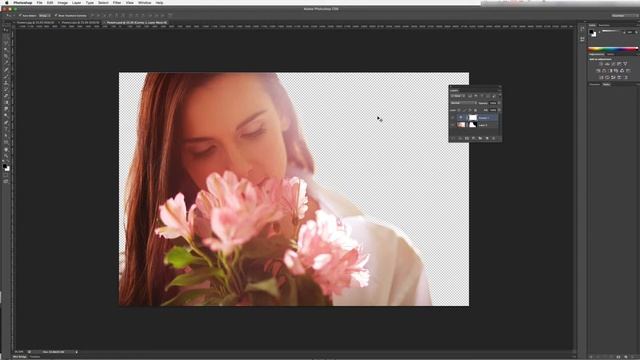Viewport: 640px width, 360px height.
Task: Click new adjustment layer icon in Layers panel
Action: click(473, 138)
